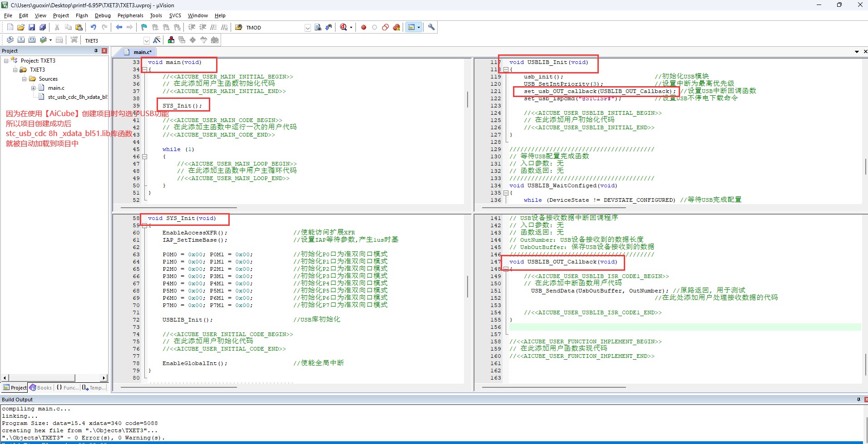This screenshot has width=868, height=444.
Task: Comment out selection with the comment icon
Action: [213, 27]
